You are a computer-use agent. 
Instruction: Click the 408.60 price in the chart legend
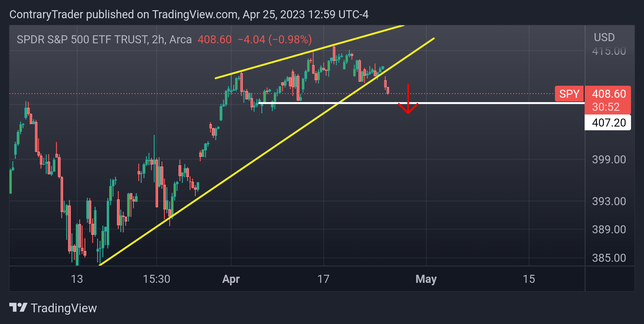coord(215,40)
